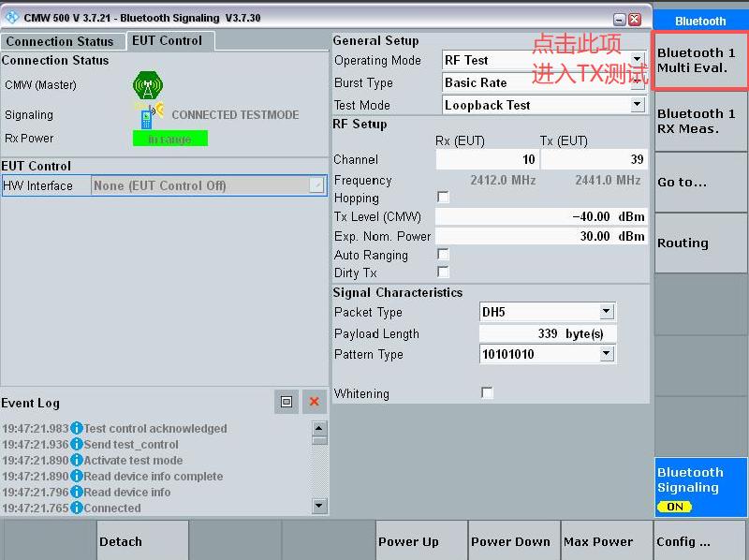Switch to the EUT Control tab

pyautogui.click(x=169, y=40)
